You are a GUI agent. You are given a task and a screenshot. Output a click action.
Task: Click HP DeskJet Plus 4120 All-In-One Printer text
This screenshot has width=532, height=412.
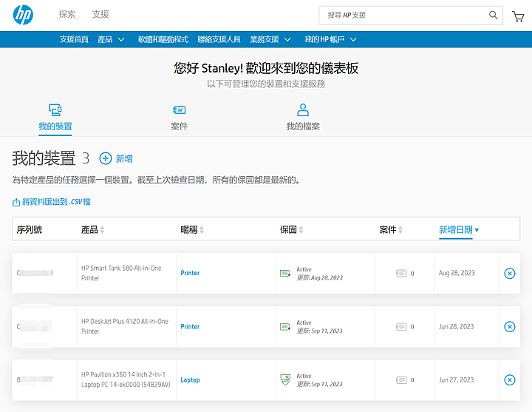click(x=125, y=326)
